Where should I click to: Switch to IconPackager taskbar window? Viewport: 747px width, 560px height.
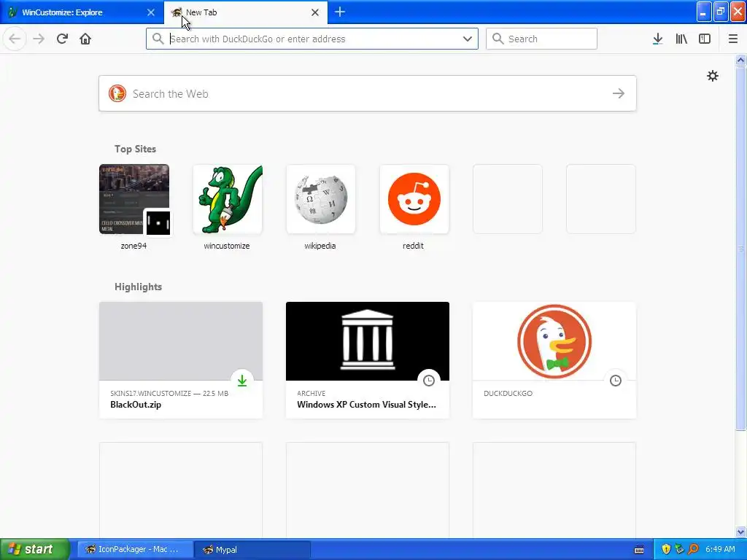[135, 549]
